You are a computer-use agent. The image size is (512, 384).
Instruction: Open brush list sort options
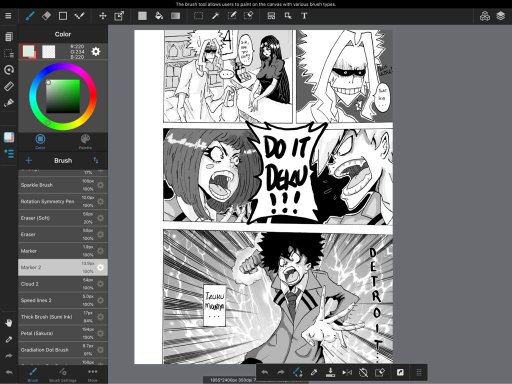pos(96,160)
